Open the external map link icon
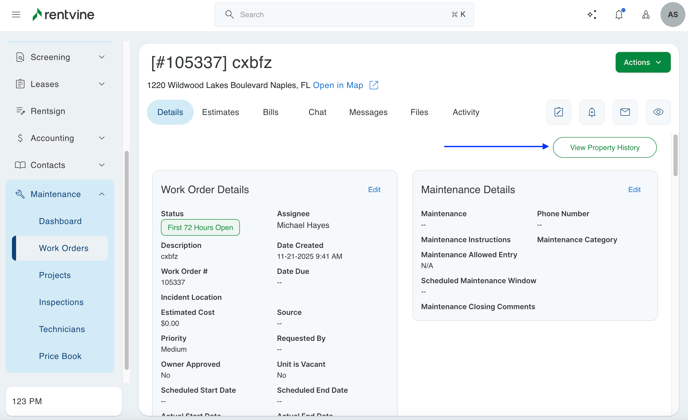 (x=374, y=85)
